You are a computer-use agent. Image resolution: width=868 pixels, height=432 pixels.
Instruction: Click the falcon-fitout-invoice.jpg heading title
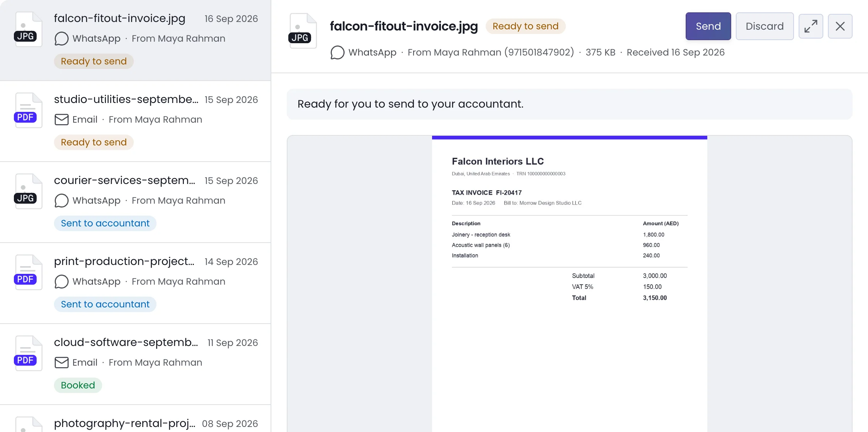click(x=404, y=26)
